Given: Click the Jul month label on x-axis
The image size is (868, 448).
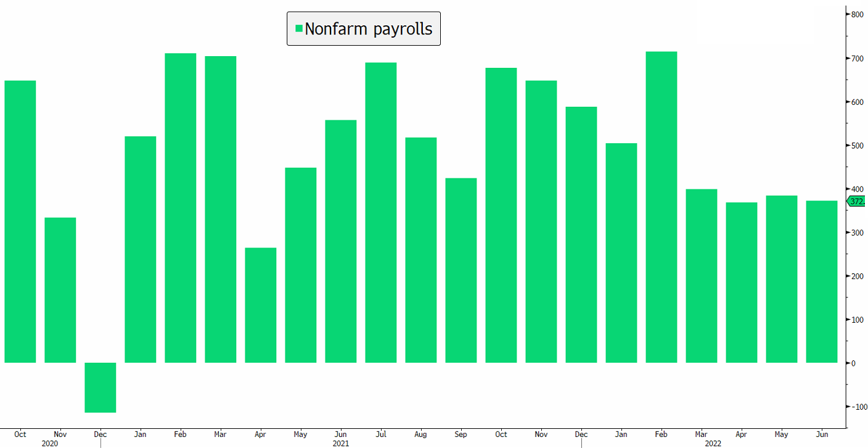Looking at the screenshot, I should click(380, 434).
